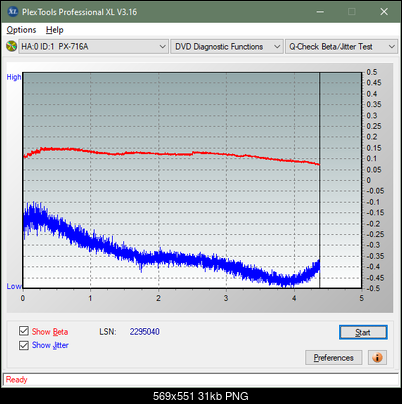Screen dimensions: 402x404
Task: Toggle the Show Beta checkbox
Action: [x=24, y=331]
